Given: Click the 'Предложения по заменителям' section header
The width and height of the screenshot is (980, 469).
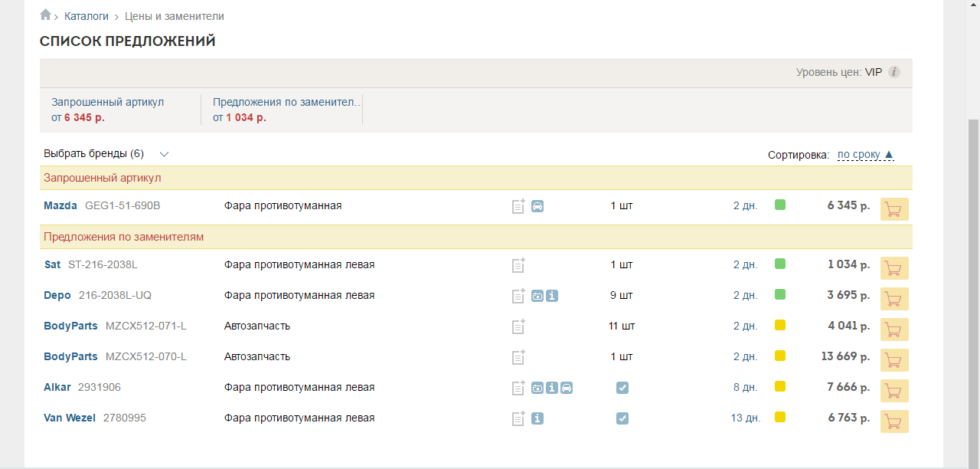Looking at the screenshot, I should (476, 237).
